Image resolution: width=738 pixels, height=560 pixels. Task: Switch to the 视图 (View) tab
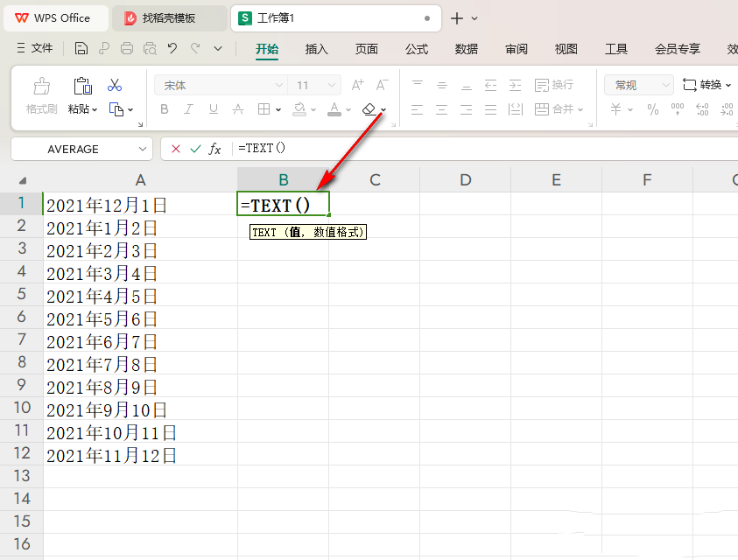pos(566,49)
